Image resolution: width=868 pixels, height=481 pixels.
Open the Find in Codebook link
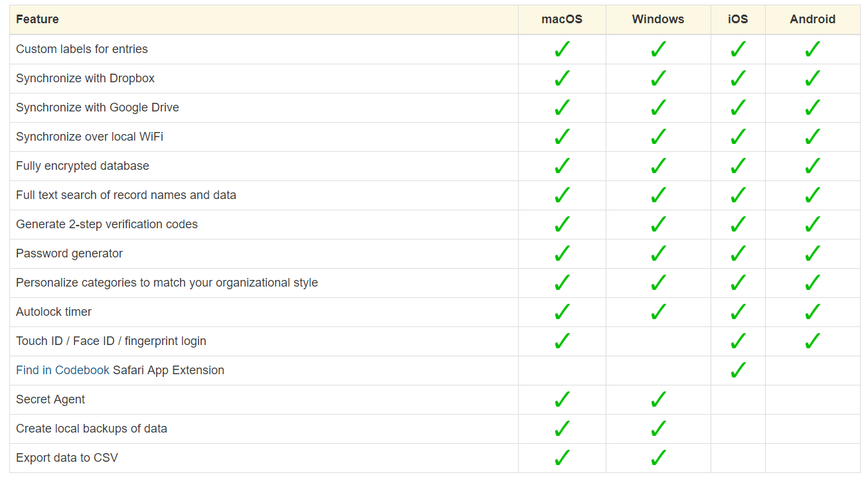(62, 370)
